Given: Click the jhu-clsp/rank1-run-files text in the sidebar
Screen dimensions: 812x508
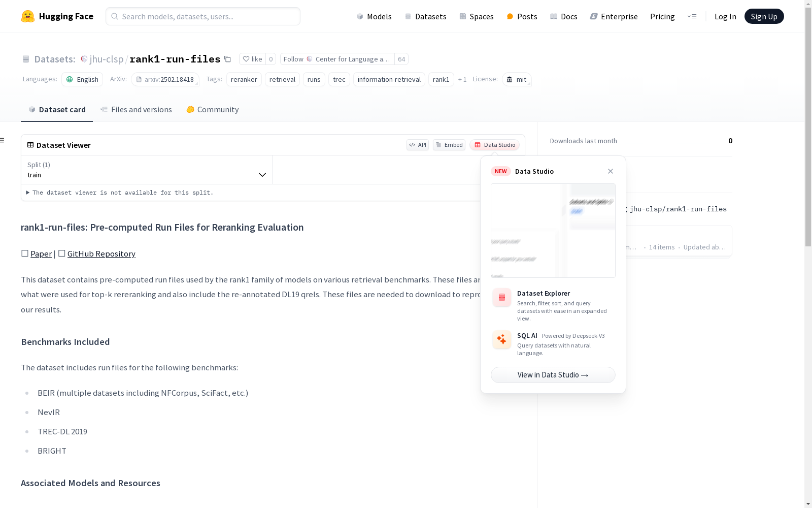Looking at the screenshot, I should [678, 209].
